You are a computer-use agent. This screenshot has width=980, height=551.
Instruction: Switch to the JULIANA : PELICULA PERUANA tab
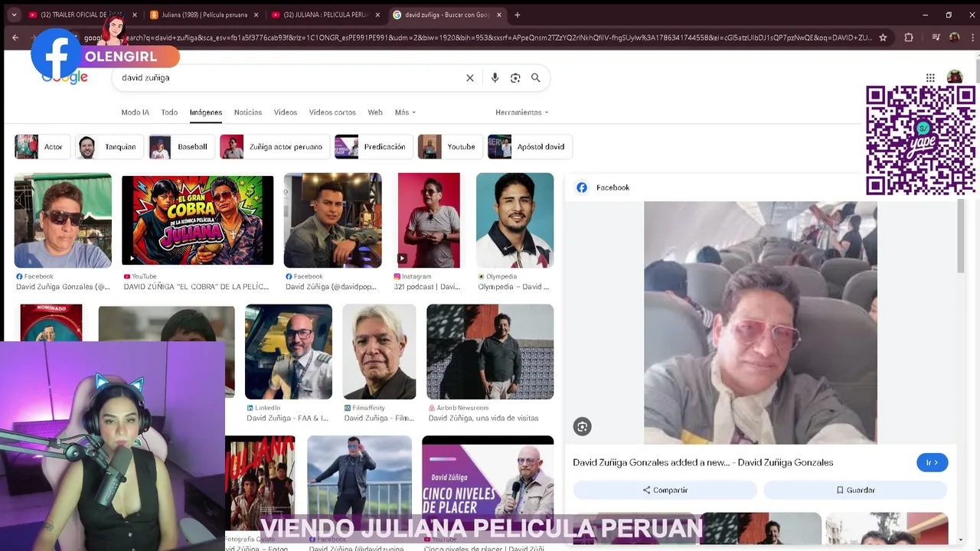(325, 15)
